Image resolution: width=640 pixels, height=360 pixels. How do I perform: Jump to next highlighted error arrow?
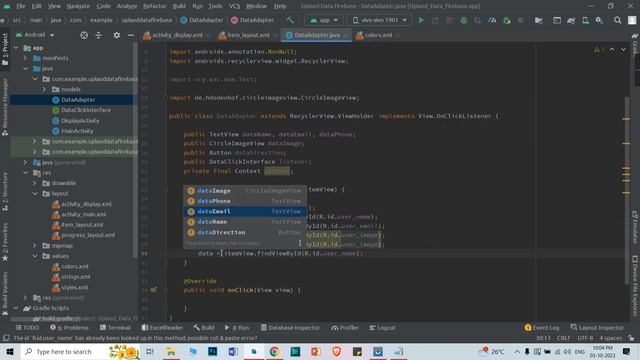(x=623, y=49)
